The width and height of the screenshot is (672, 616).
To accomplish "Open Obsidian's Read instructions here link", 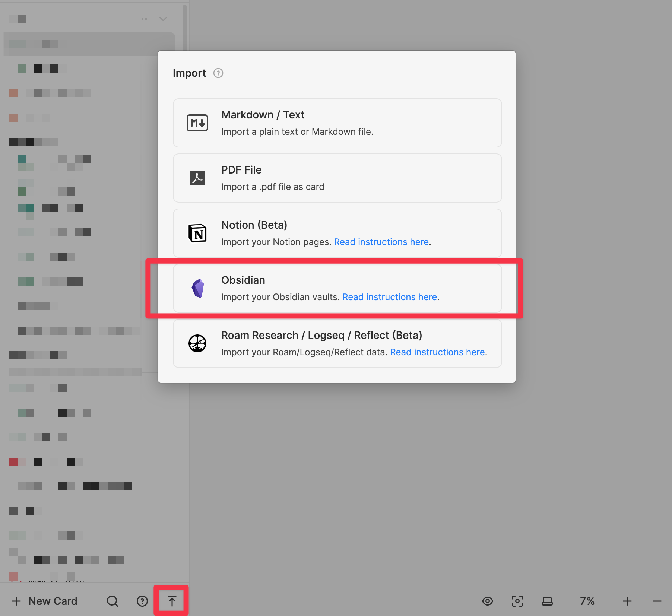I will 390,297.
